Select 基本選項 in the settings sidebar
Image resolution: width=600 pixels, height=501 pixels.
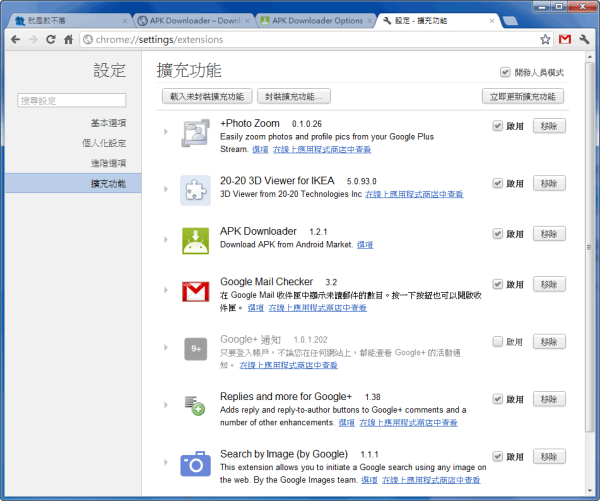[108, 122]
